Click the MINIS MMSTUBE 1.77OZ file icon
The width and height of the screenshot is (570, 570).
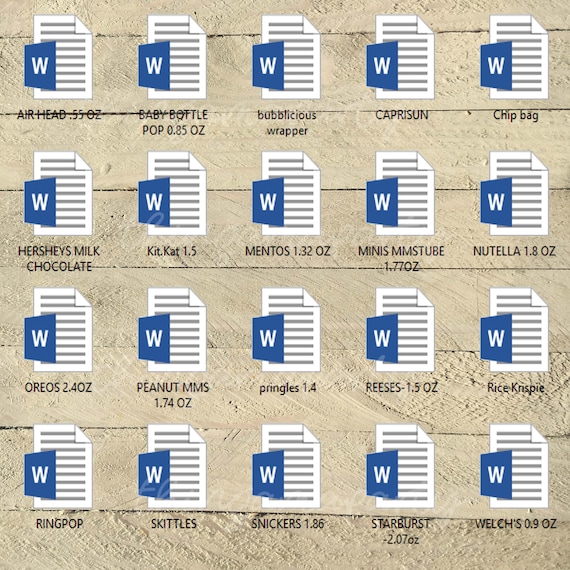(x=400, y=193)
